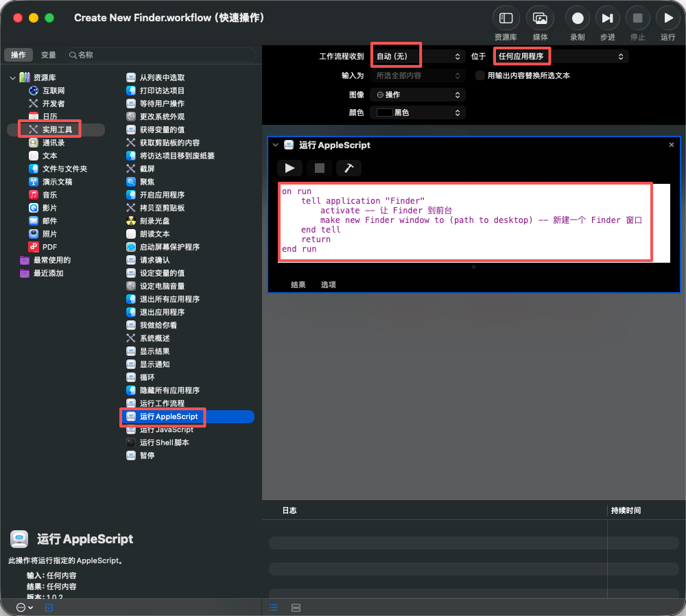This screenshot has height=616, width=686.
Task: Click the 持续时间 column header
Action: [626, 510]
